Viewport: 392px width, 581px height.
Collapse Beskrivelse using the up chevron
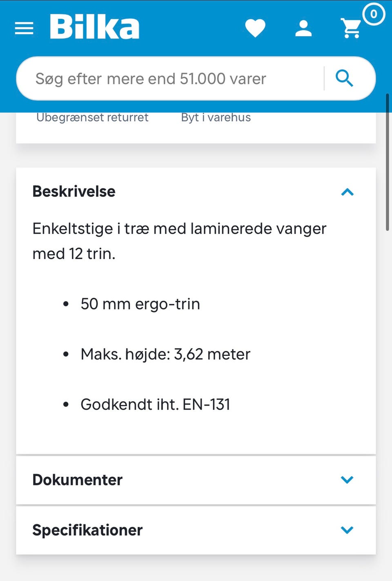(x=347, y=192)
